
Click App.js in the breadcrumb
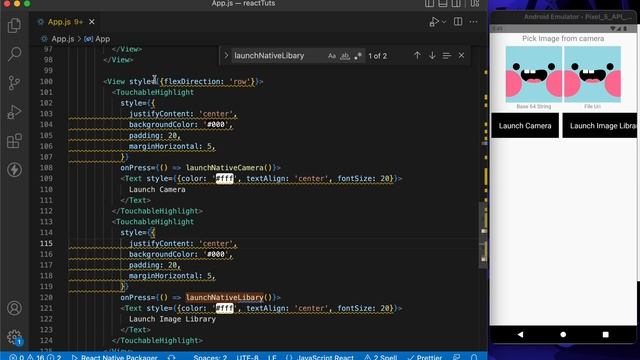[62, 39]
